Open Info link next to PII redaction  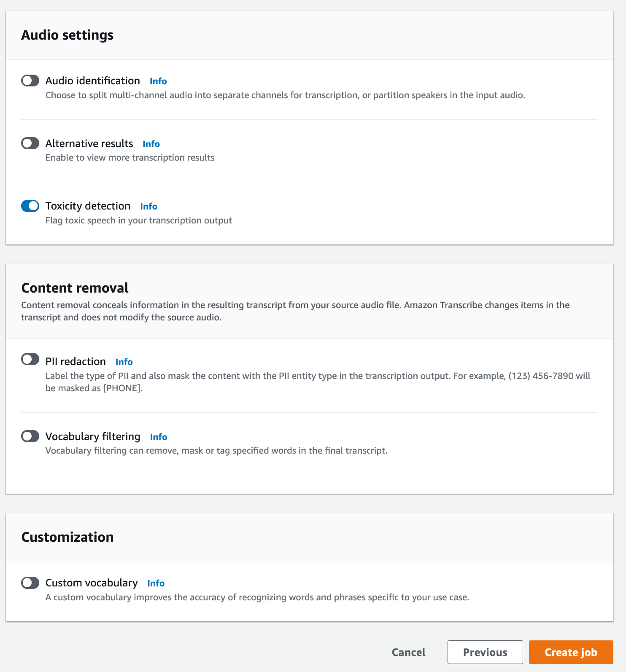(124, 362)
